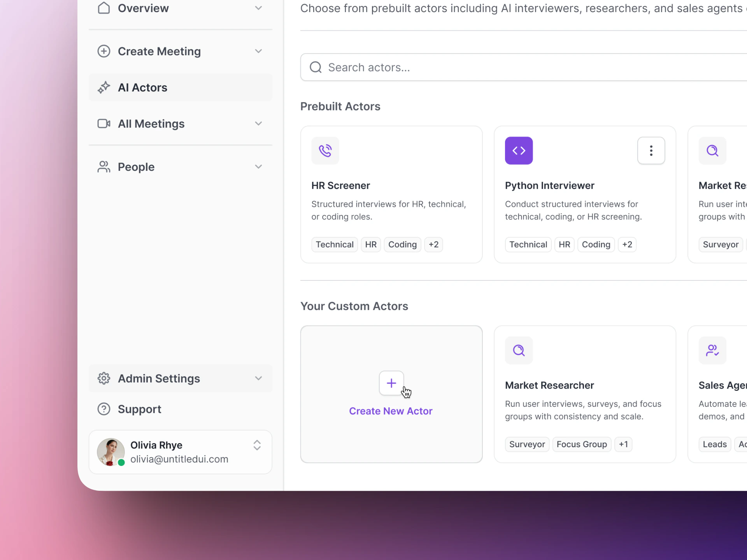This screenshot has height=560, width=747.
Task: Click the prebuilt Market Research search icon
Action: [712, 150]
